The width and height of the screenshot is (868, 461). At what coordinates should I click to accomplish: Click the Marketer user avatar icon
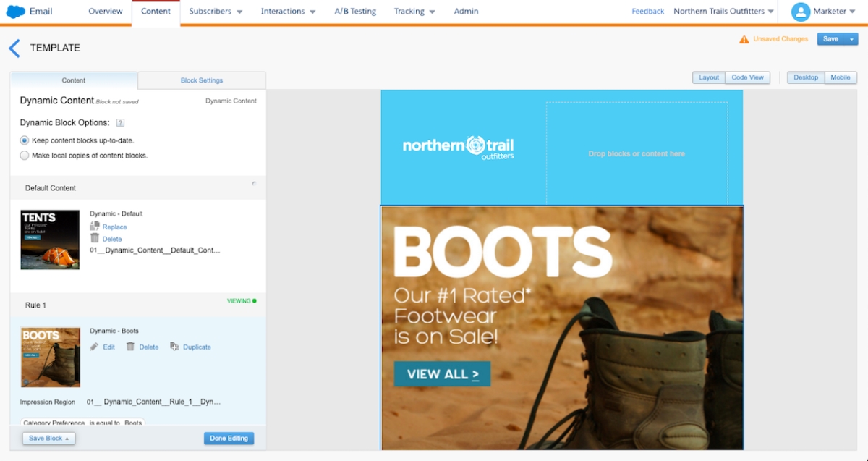tap(800, 12)
